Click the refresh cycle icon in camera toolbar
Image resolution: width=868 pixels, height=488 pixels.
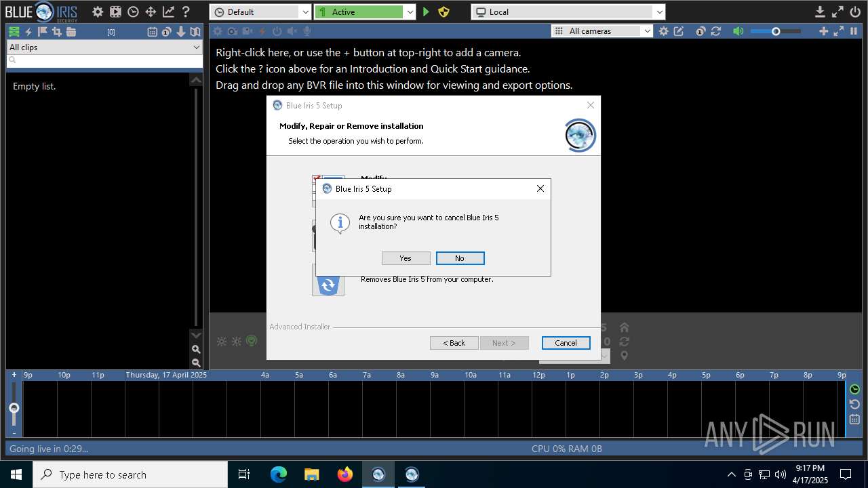(x=715, y=31)
